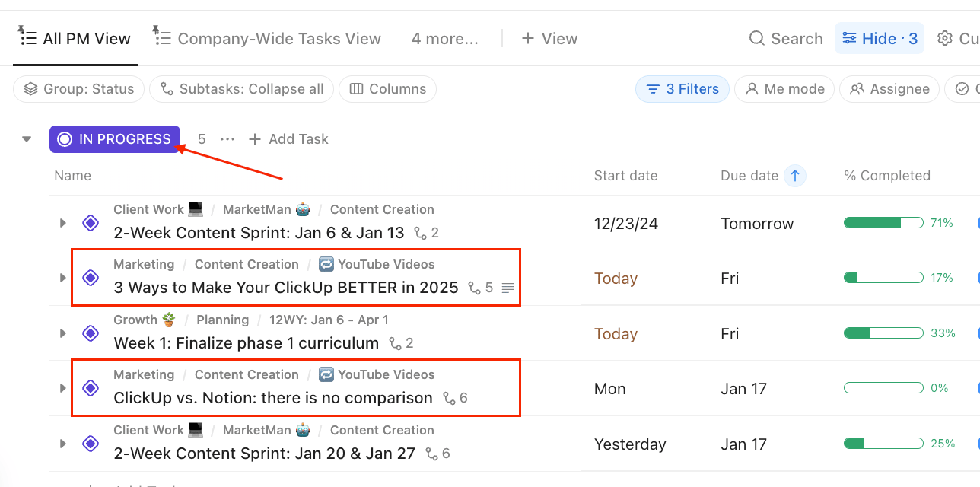
Task: Toggle the Hide 3 option
Action: click(x=880, y=39)
